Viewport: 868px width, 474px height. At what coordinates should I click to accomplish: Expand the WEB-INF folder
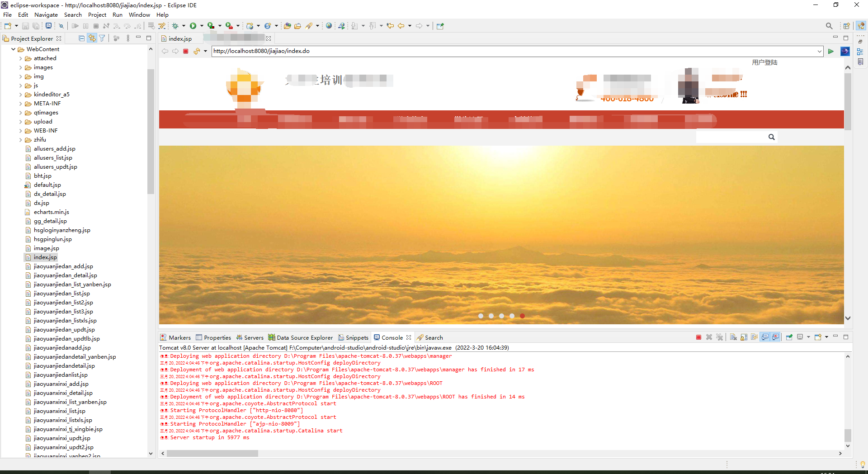pos(21,131)
